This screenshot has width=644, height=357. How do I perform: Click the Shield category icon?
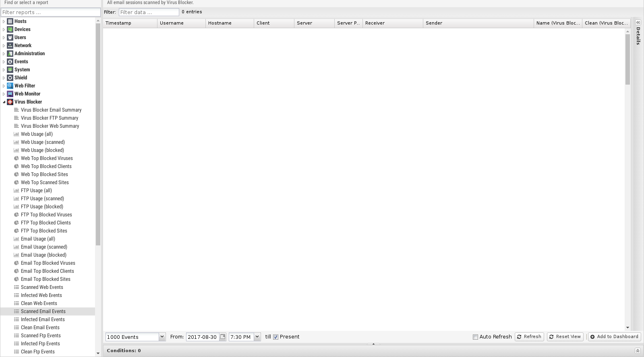[x=10, y=78]
